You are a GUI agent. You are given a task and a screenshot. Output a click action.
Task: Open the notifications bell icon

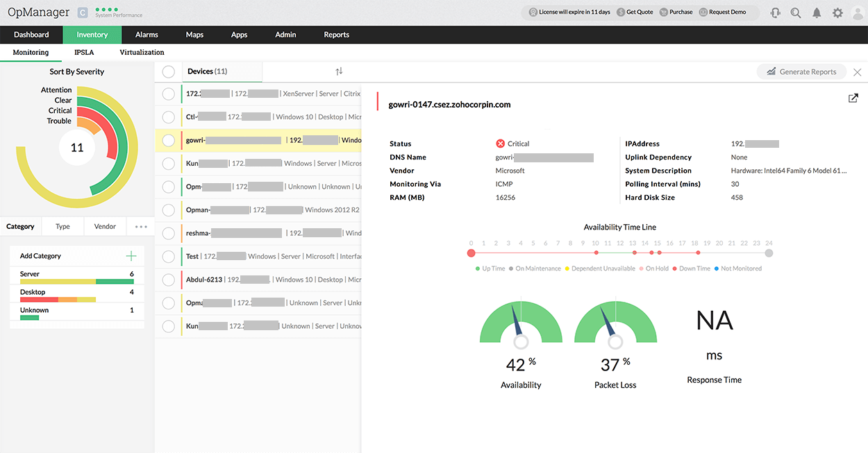pyautogui.click(x=817, y=12)
